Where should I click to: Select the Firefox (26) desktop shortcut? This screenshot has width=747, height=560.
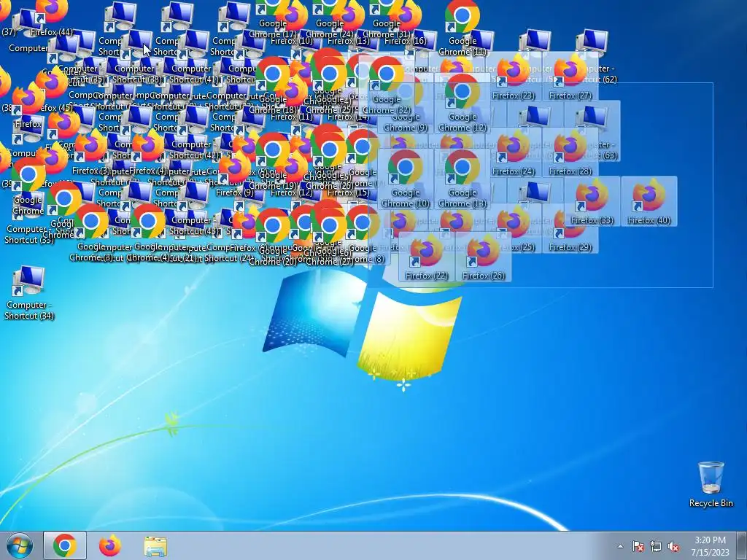pyautogui.click(x=483, y=257)
